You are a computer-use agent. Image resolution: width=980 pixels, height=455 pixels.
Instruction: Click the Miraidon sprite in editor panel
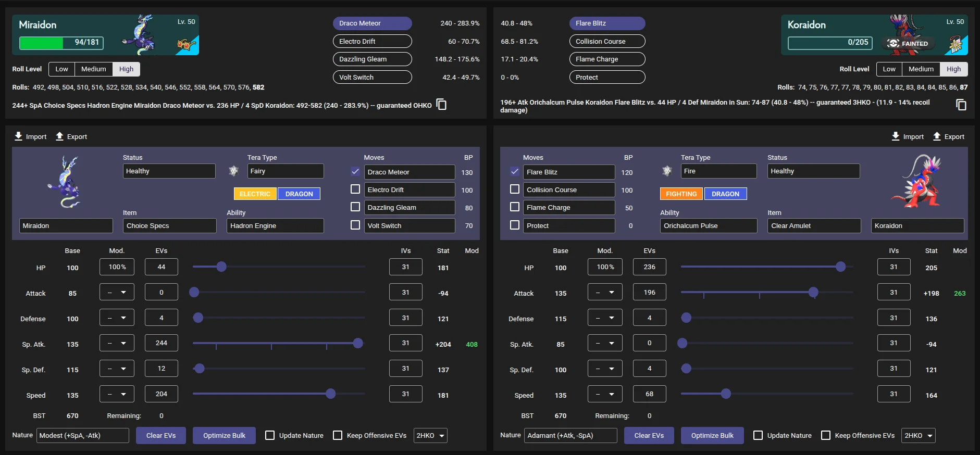65,182
